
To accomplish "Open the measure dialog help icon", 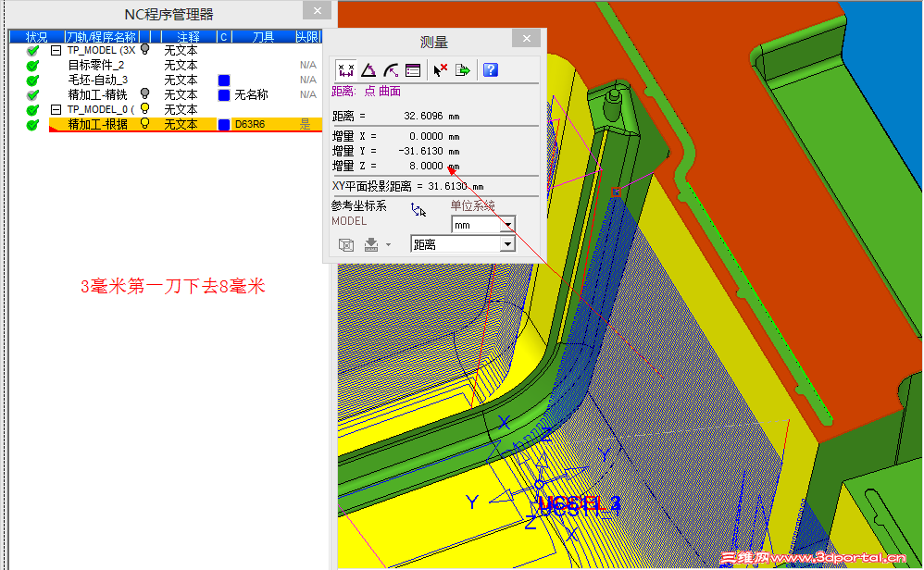I will click(x=491, y=70).
